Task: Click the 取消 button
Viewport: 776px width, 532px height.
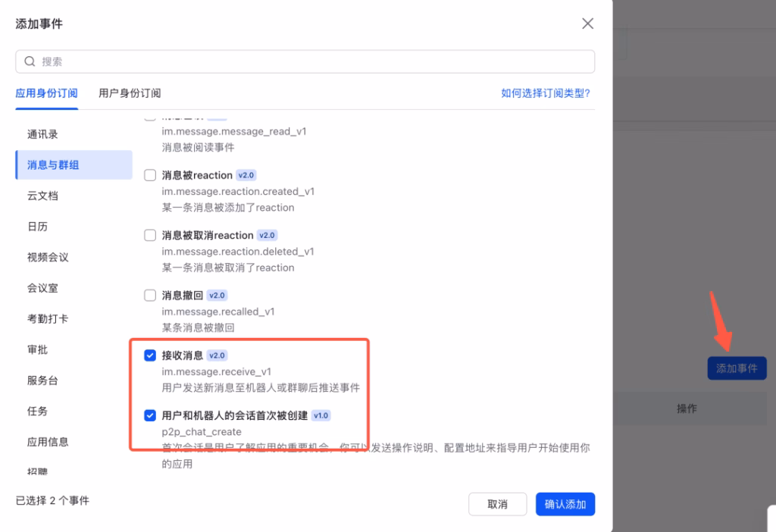Action: pyautogui.click(x=497, y=504)
